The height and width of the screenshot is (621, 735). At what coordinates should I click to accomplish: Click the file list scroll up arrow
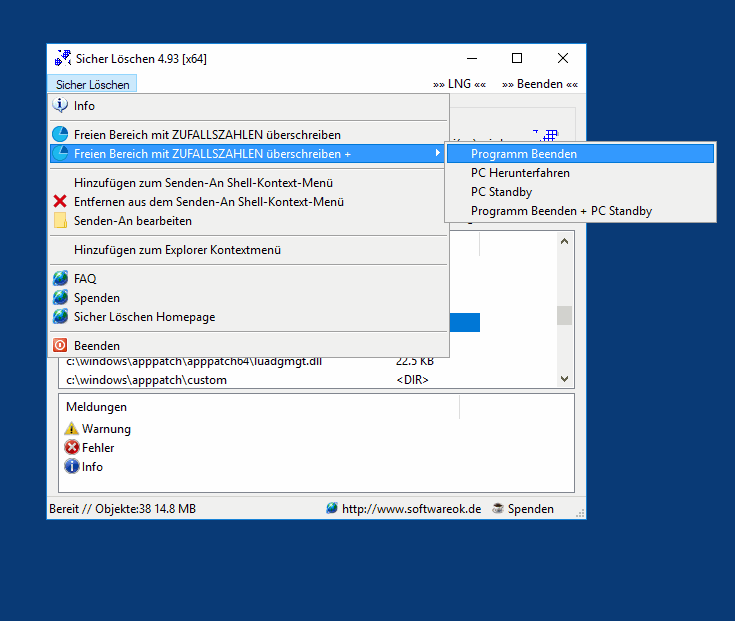pos(564,241)
